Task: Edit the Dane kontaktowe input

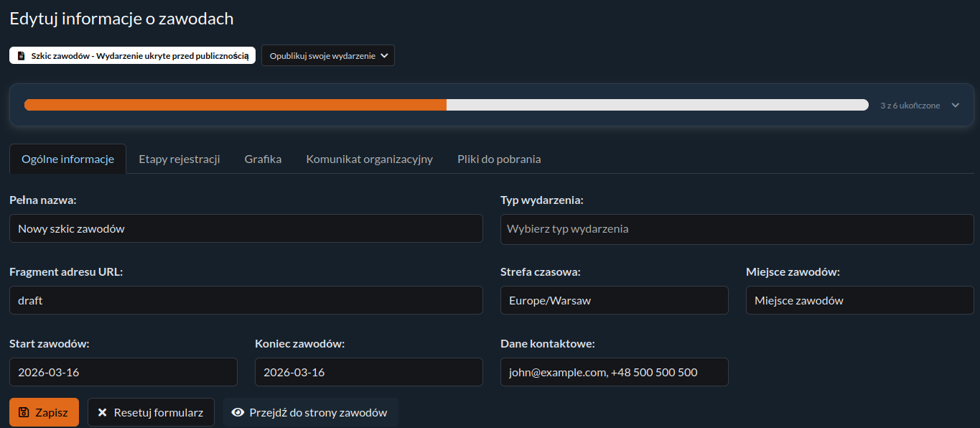Action: point(614,372)
